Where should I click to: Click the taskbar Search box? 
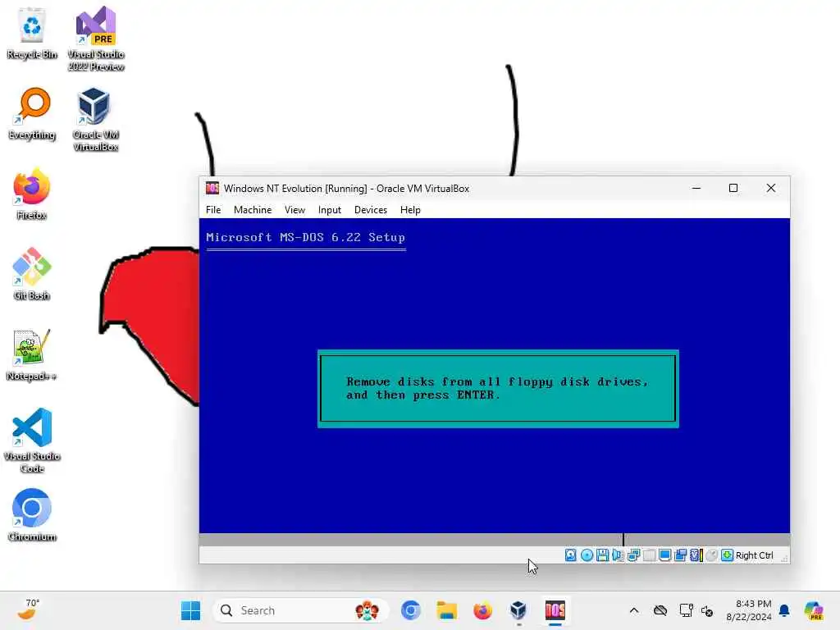point(300,610)
